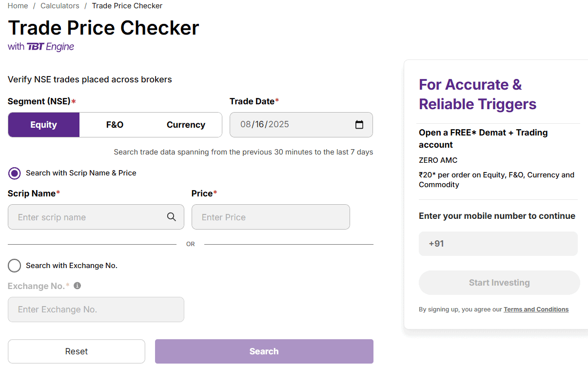Image resolution: width=588 pixels, height=367 pixels.
Task: Click the +91 mobile number field
Action: (x=498, y=244)
